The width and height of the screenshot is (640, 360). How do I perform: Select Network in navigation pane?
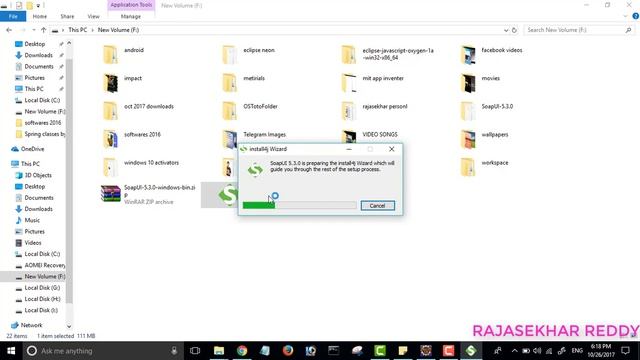[x=31, y=325]
